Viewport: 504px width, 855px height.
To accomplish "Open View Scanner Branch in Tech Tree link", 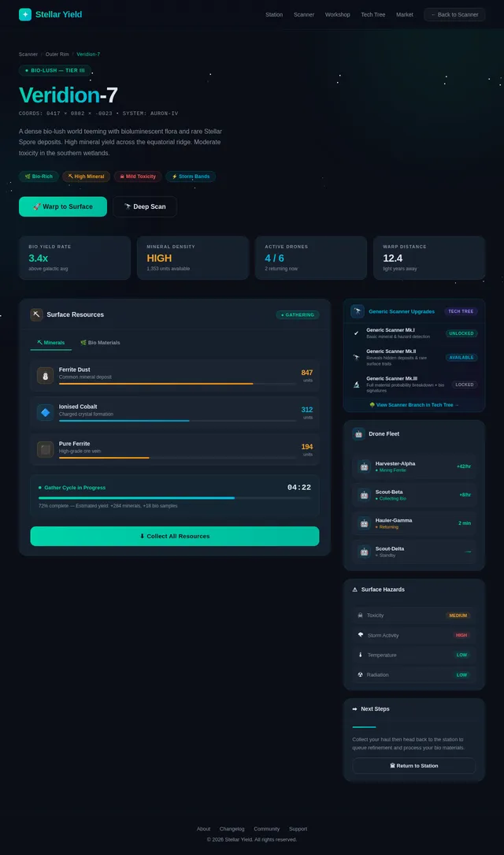I will point(414,404).
